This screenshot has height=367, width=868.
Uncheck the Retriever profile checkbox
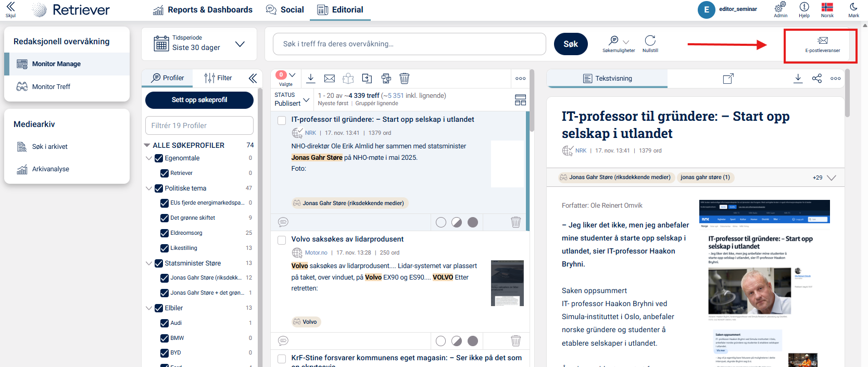click(x=165, y=173)
